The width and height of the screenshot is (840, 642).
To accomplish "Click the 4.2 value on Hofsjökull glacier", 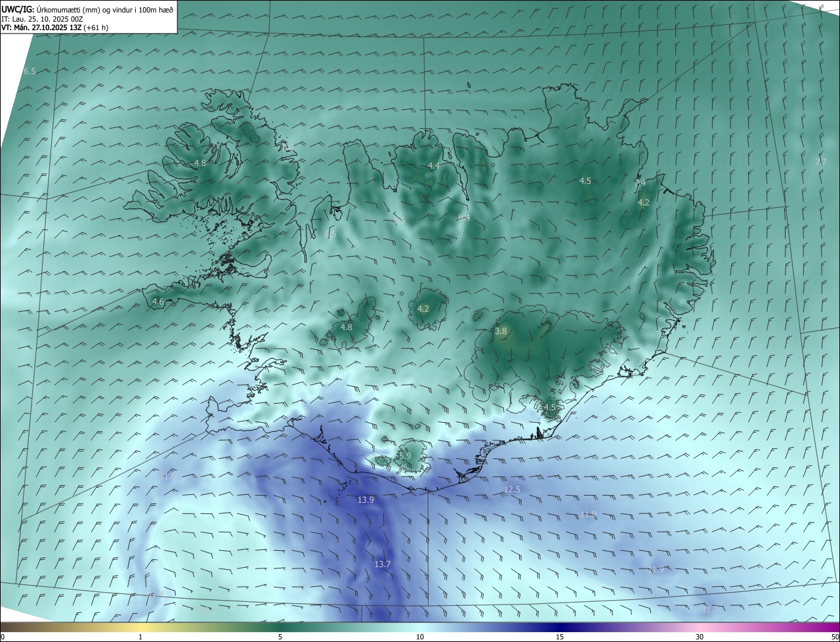I will (x=423, y=309).
